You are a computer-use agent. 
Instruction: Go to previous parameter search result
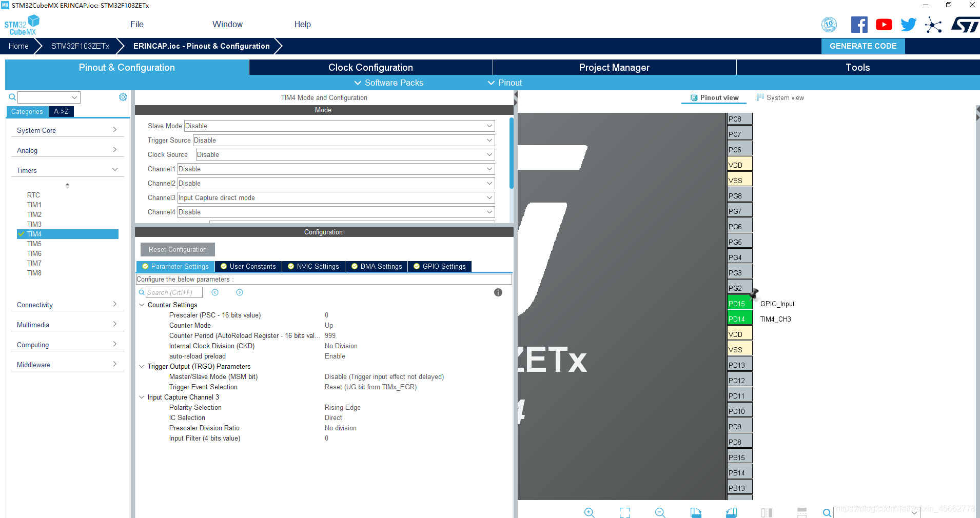tap(215, 292)
